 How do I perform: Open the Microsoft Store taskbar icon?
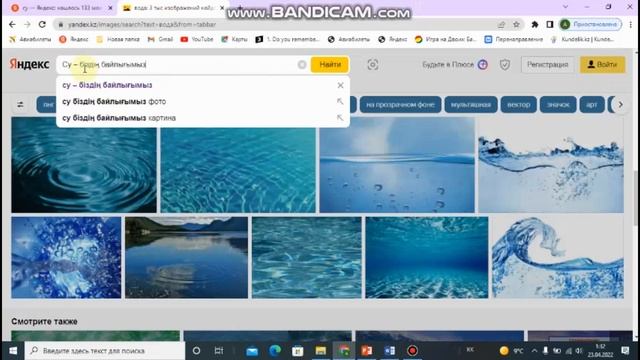(298, 351)
